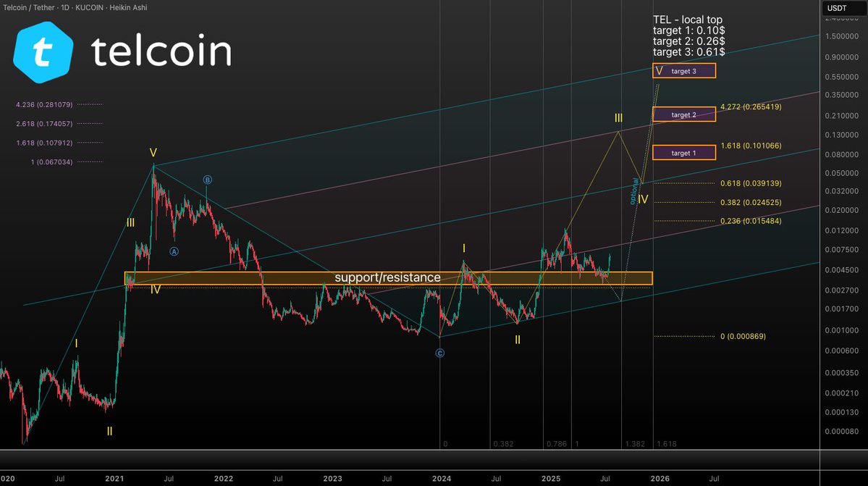
Task: Select Fib label '1.618 (0.101066)'
Action: point(751,146)
